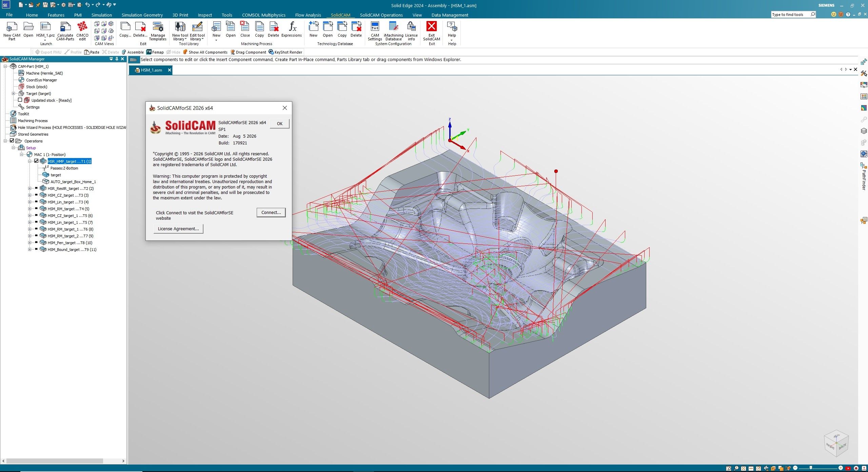Viewport: 868px width, 472px height.
Task: Click Save icon in quick access toolbar
Action: coord(45,5)
